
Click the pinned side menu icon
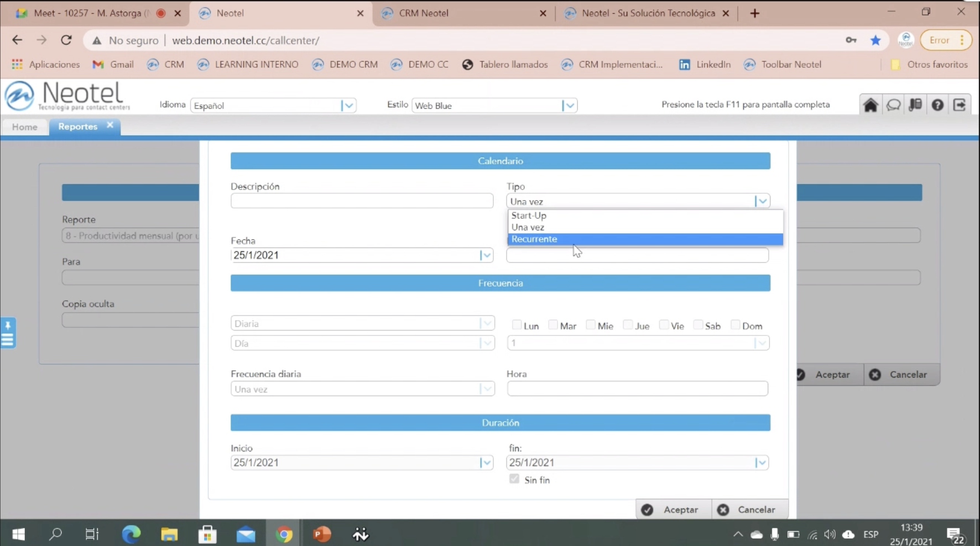click(x=8, y=333)
